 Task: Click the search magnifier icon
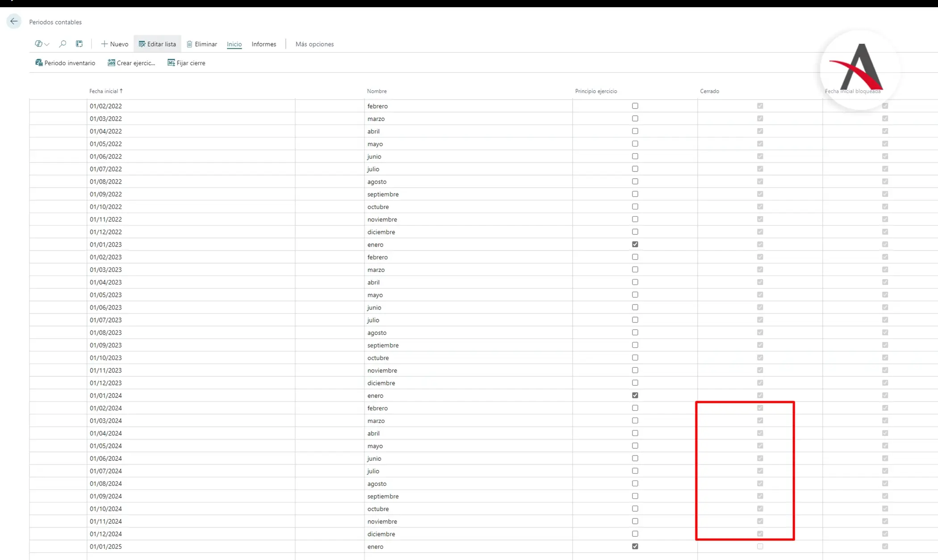click(x=63, y=44)
